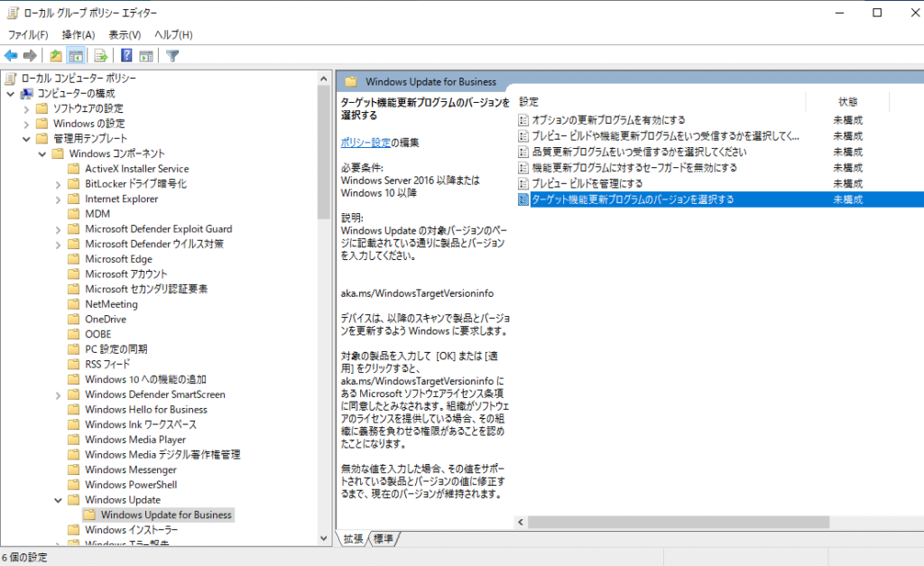
Task: Click the Up one level folder icon
Action: coord(56,56)
